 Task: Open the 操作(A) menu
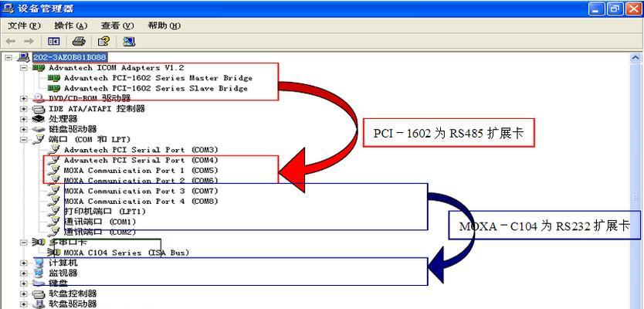tap(71, 26)
